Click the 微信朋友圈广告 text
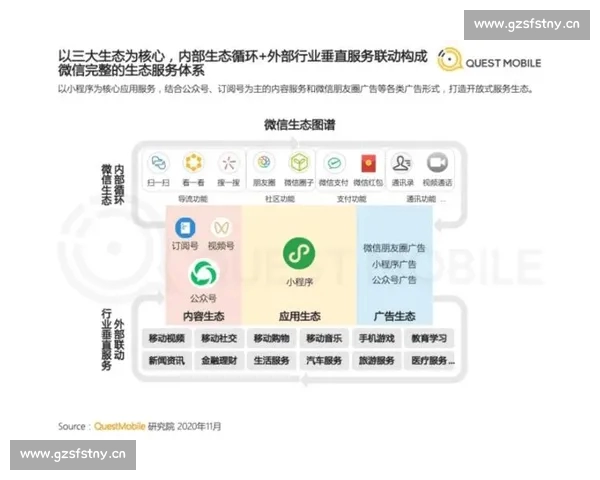 [394, 248]
